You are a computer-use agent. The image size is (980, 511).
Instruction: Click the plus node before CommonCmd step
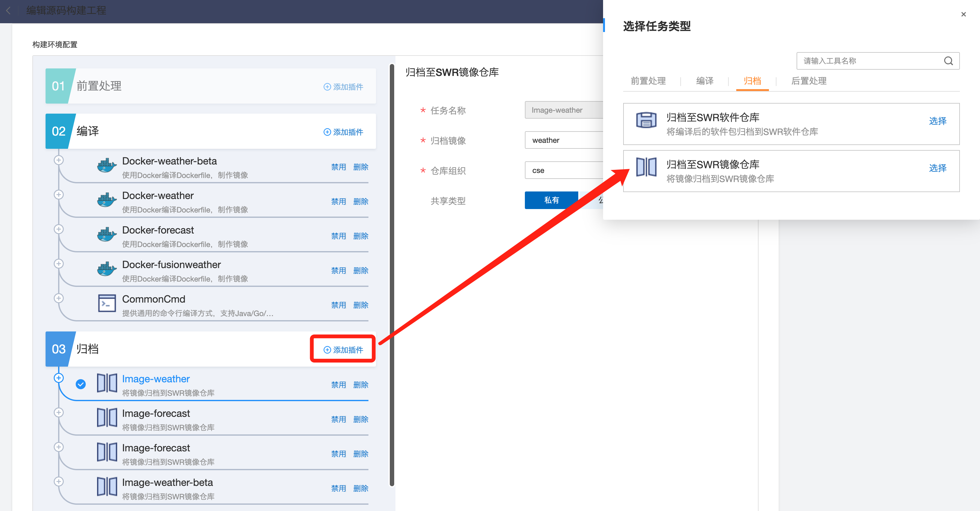click(x=58, y=298)
